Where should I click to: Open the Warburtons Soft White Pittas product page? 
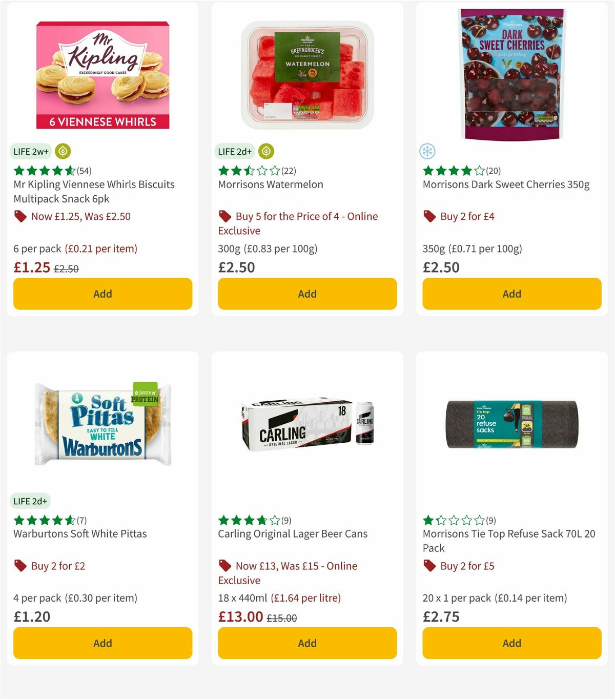(x=79, y=533)
